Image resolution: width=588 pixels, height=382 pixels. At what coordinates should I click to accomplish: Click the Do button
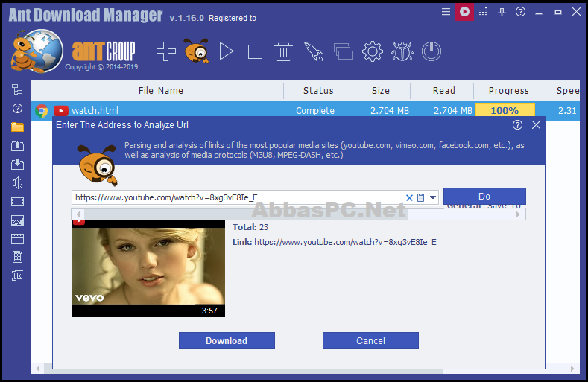click(x=484, y=196)
